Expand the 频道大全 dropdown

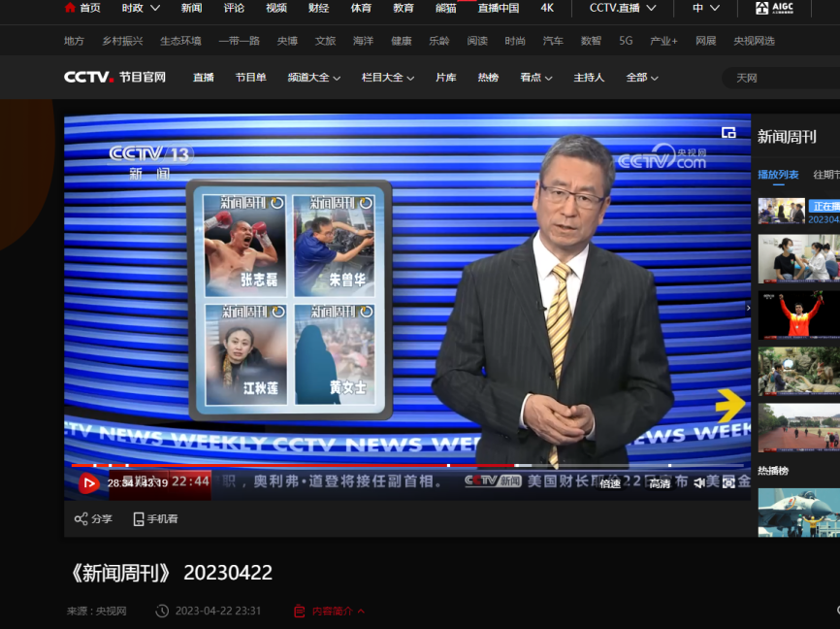314,78
